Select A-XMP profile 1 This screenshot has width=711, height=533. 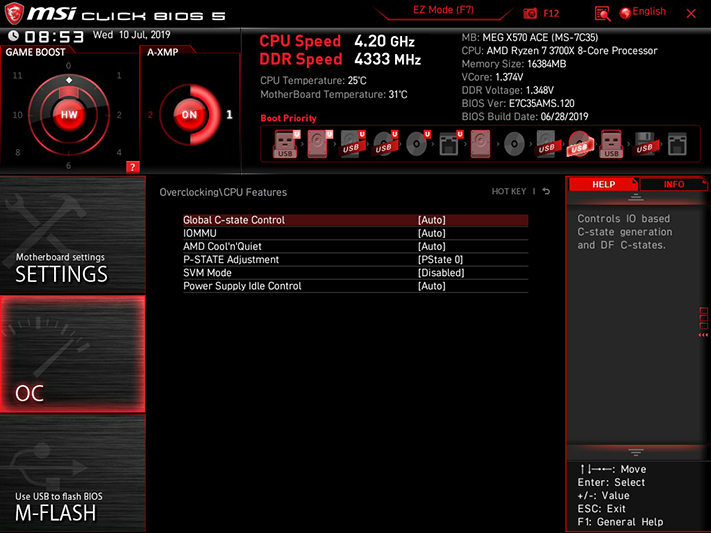click(x=229, y=114)
